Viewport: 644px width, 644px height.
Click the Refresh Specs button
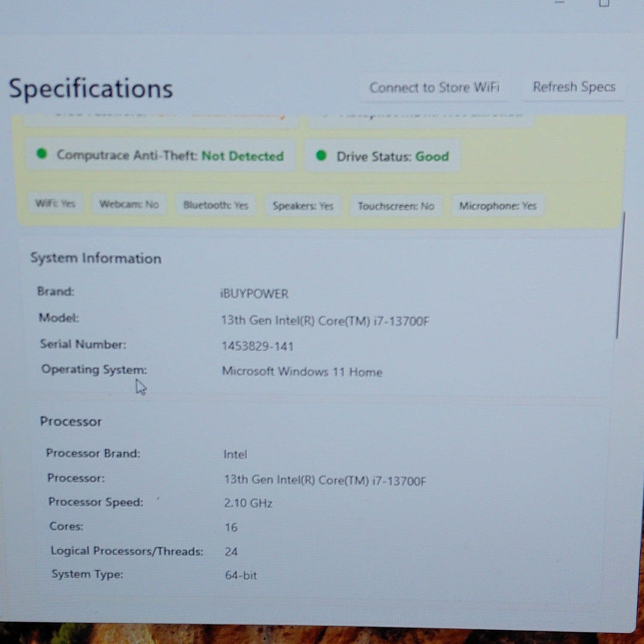pos(574,87)
